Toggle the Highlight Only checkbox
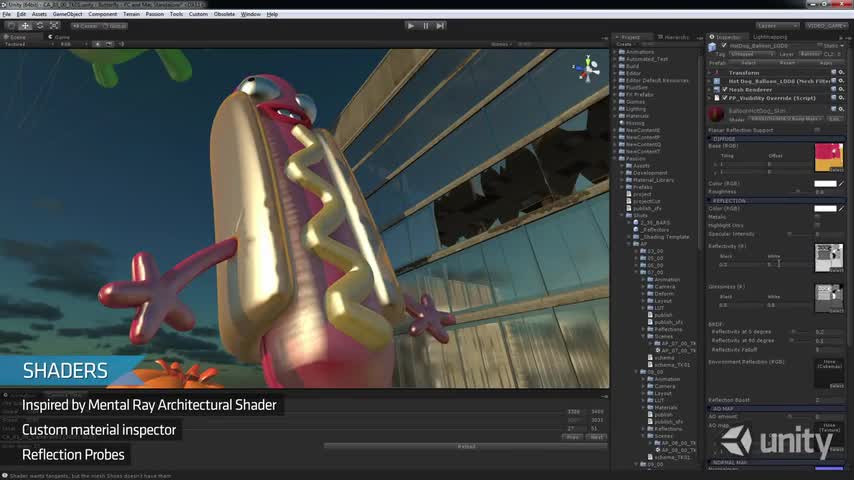 (x=818, y=225)
